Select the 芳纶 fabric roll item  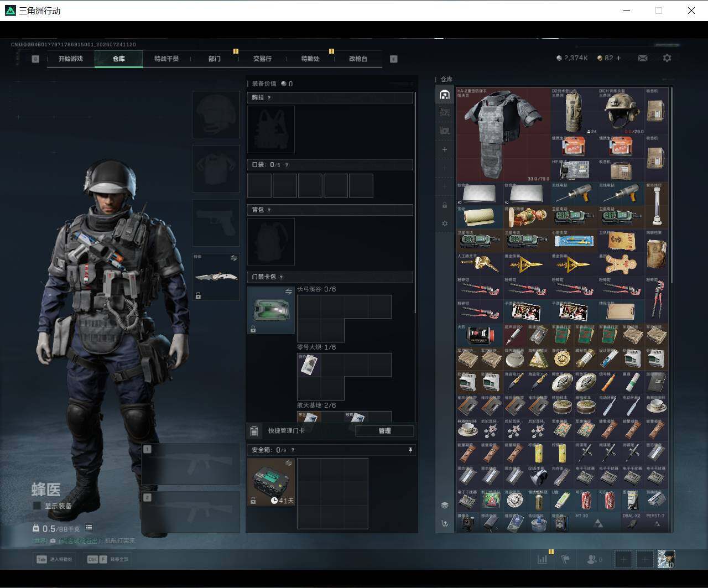coord(480,217)
